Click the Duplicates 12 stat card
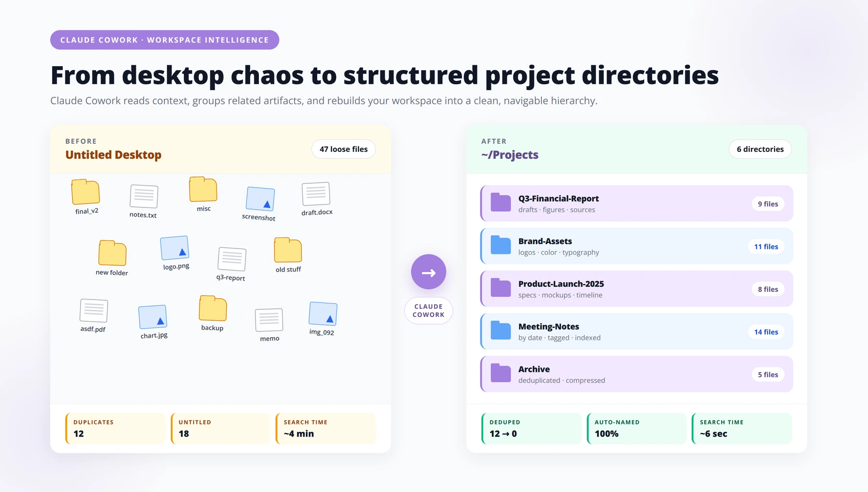This screenshot has height=492, width=868. pos(115,428)
